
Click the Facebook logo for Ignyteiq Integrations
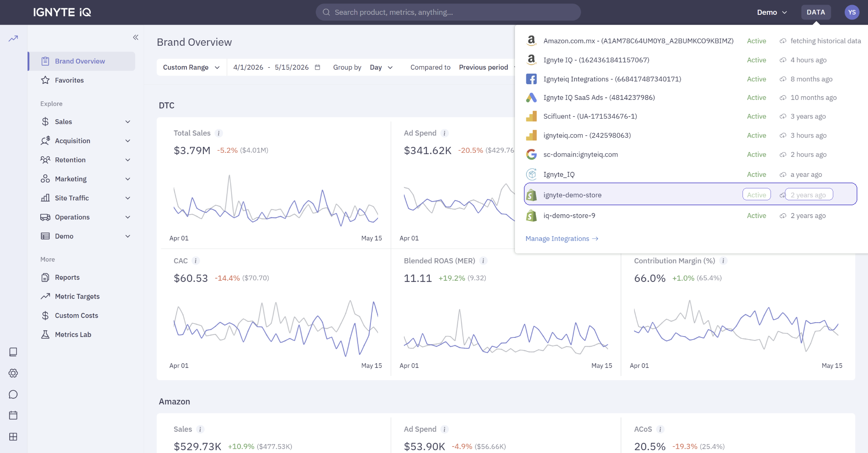coord(531,79)
